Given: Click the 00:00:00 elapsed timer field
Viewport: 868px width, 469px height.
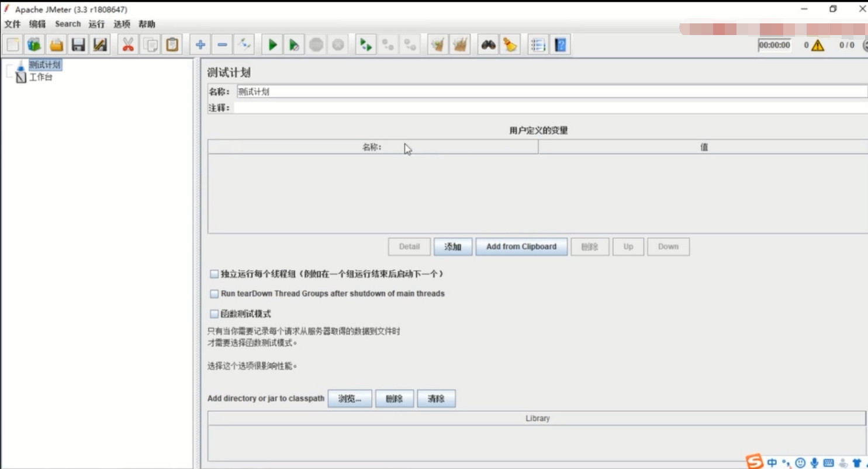Looking at the screenshot, I should pyautogui.click(x=774, y=45).
